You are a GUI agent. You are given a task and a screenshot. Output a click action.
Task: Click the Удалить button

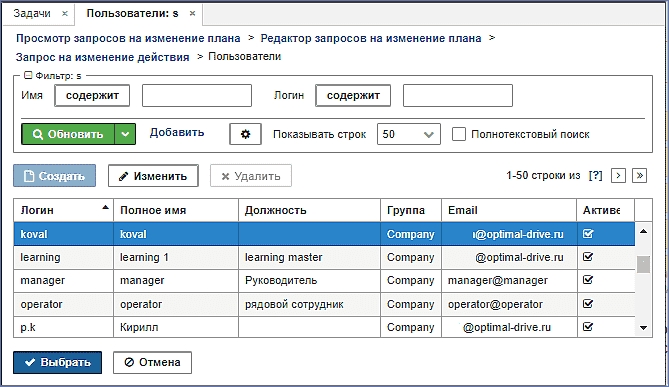point(251,176)
